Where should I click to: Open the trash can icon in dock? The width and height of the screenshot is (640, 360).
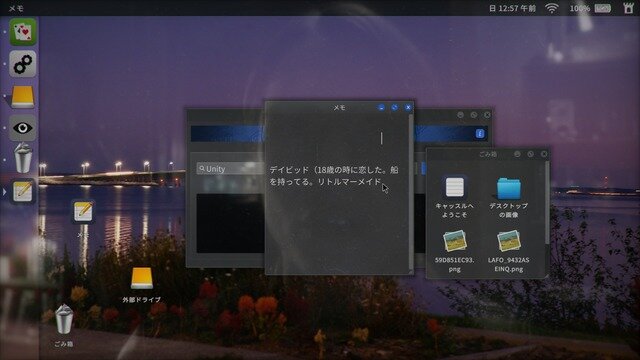coord(23,158)
